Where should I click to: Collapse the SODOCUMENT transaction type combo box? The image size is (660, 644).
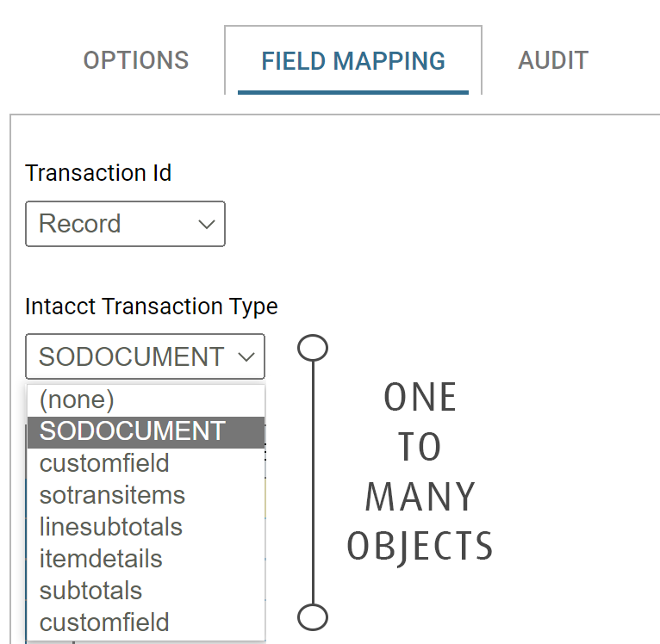point(146,356)
